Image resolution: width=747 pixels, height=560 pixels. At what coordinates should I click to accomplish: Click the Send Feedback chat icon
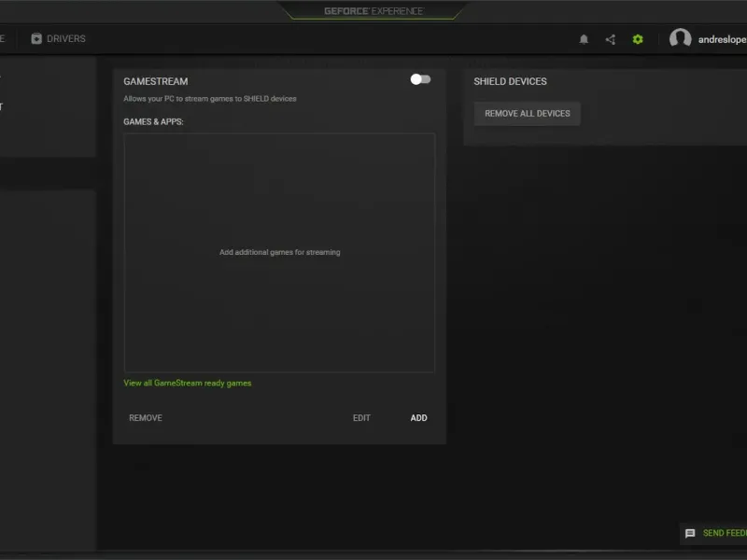(x=690, y=533)
